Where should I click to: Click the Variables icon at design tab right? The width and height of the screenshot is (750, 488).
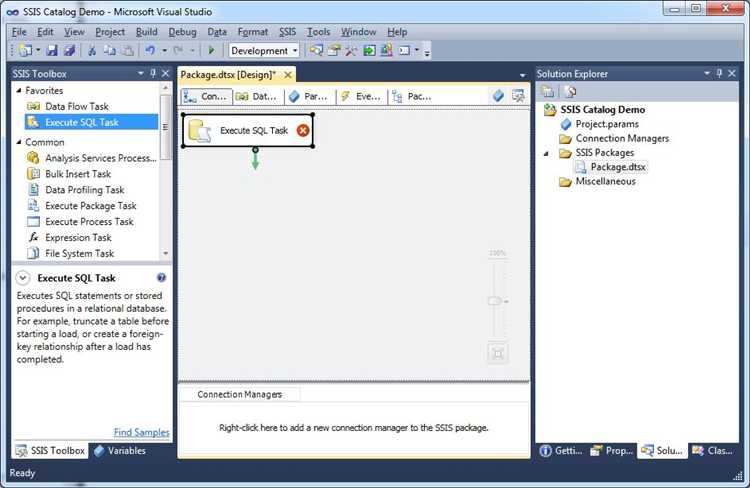tap(498, 96)
